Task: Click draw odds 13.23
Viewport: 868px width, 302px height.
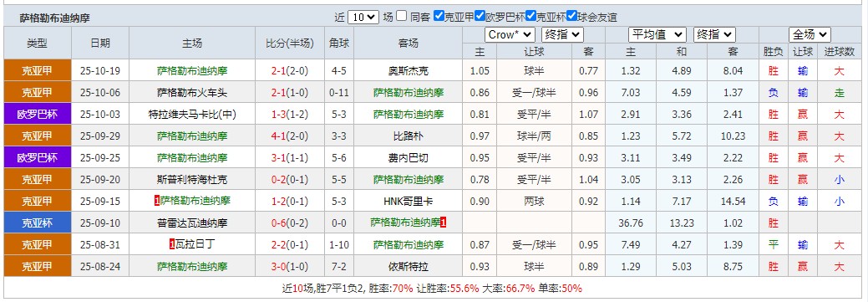Action: click(x=682, y=223)
